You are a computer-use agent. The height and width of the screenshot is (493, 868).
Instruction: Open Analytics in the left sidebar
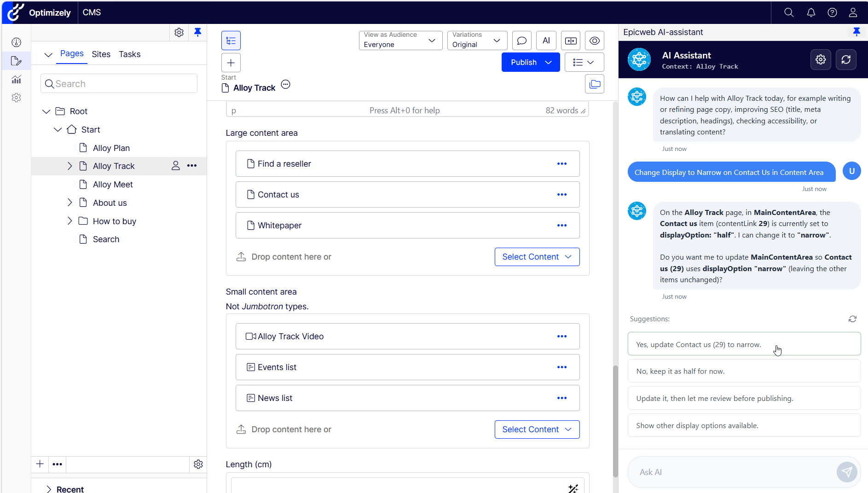[x=16, y=79]
